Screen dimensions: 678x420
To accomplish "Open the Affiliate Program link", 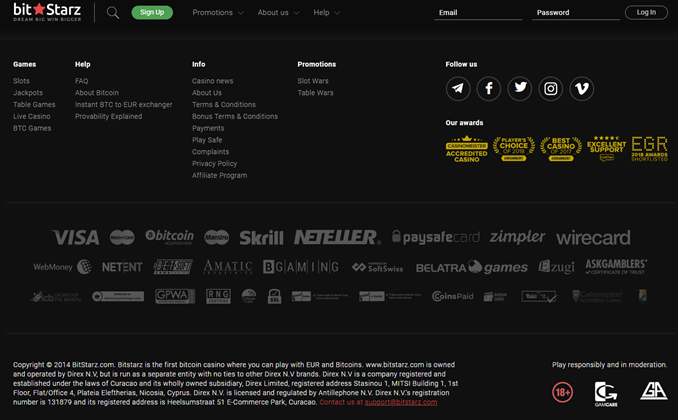I will coord(220,175).
